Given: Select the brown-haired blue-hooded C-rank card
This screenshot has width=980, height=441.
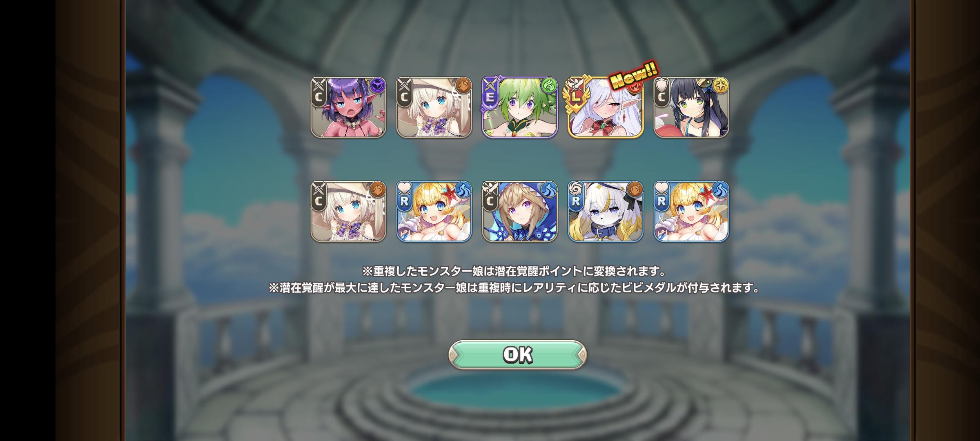Looking at the screenshot, I should pyautogui.click(x=520, y=212).
